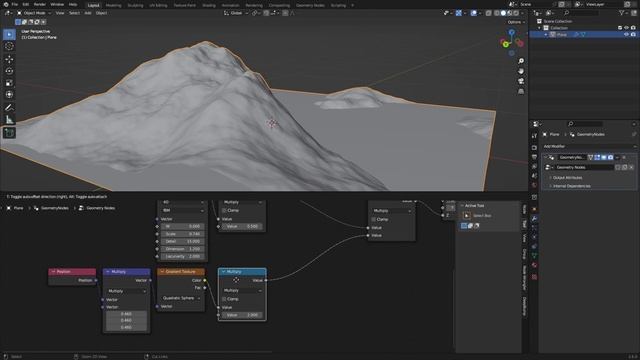Select the Move tool in viewport toolbar
Viewport: 640px width, 360px height.
[x=9, y=59]
